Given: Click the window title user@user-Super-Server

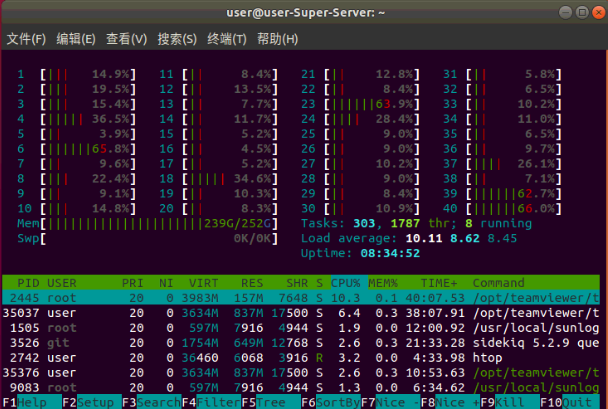Looking at the screenshot, I should click(306, 13).
